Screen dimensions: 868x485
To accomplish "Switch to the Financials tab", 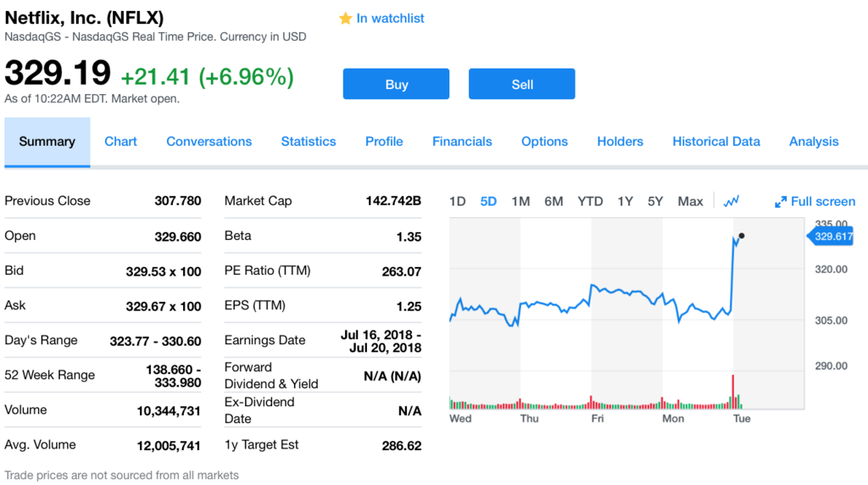I will pos(462,142).
